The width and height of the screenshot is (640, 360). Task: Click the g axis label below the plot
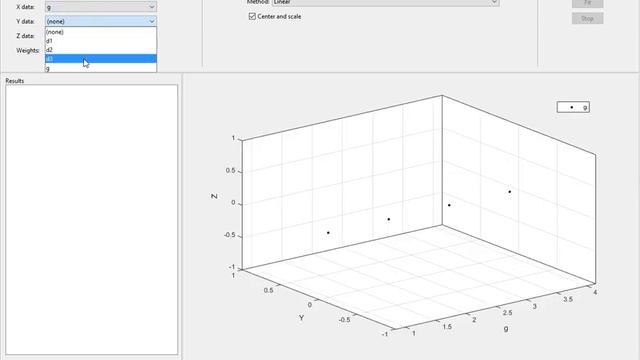(506, 328)
